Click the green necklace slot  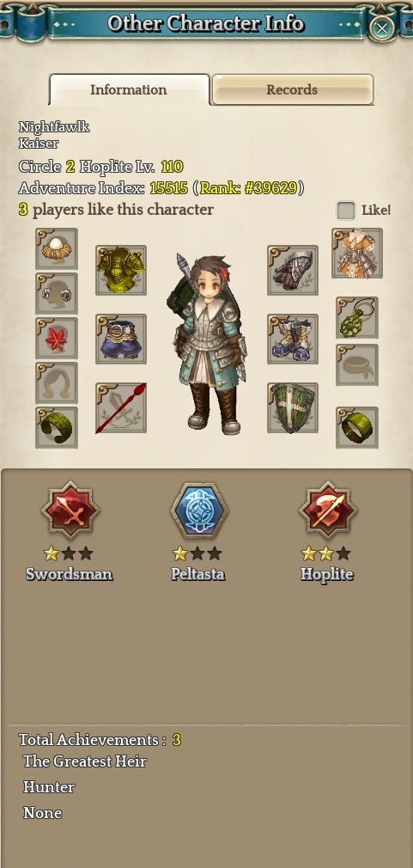(x=357, y=317)
